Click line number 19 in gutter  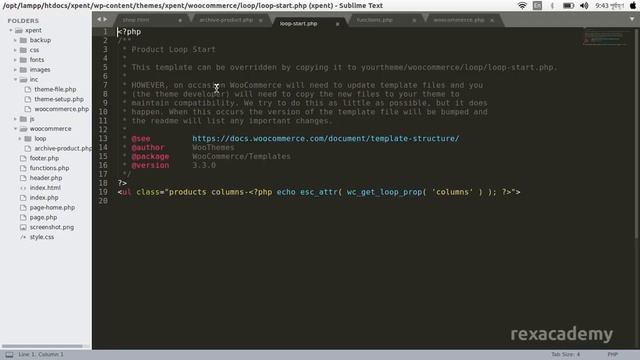tap(103, 192)
